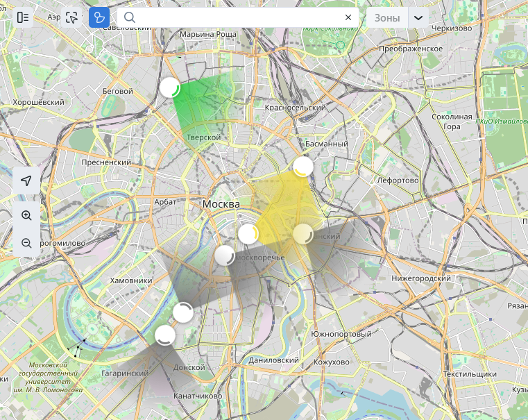Select the upper gray marker above Донской
The image size is (528, 420).
[x=183, y=312]
